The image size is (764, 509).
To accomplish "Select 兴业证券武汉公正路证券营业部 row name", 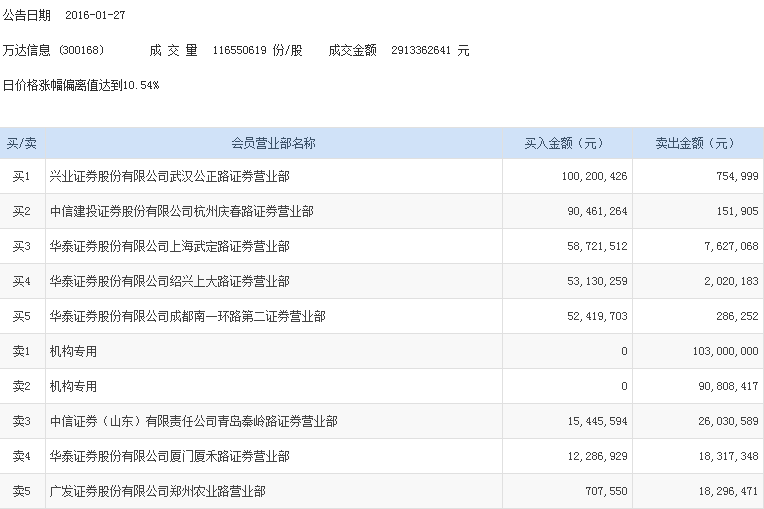I will (169, 177).
